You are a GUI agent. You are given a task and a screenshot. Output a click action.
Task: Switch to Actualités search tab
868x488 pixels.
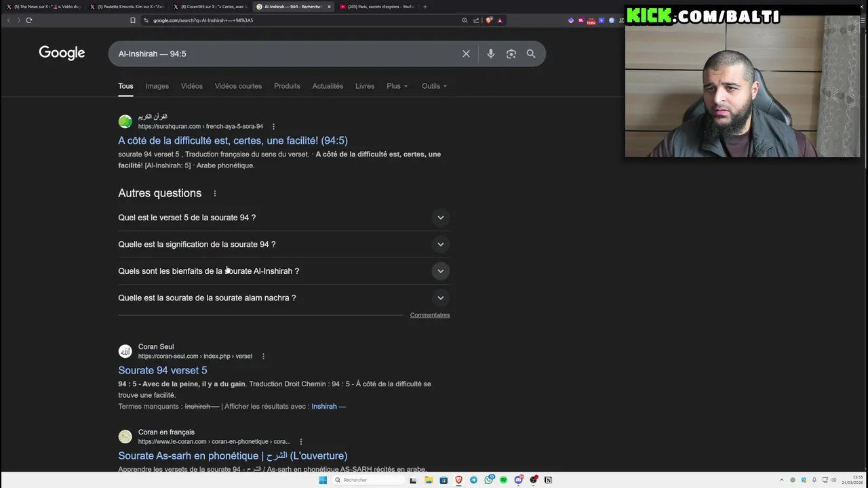coord(328,86)
